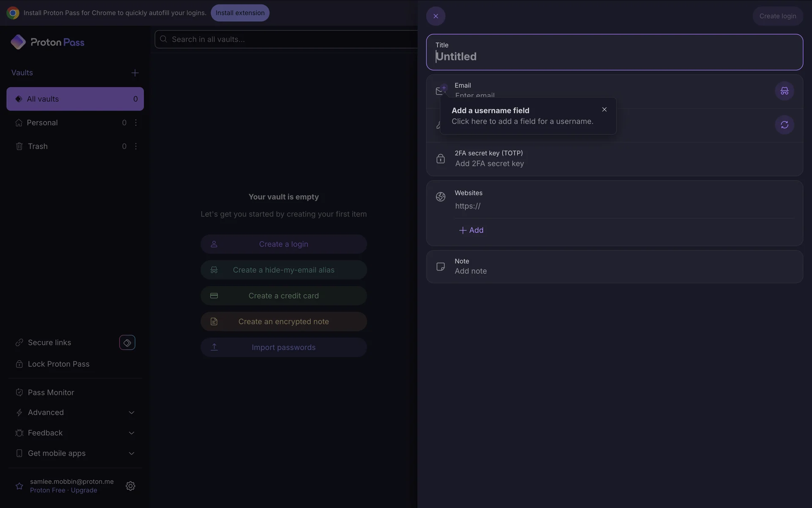Expand the Feedback section
The image size is (812, 508).
click(x=131, y=433)
